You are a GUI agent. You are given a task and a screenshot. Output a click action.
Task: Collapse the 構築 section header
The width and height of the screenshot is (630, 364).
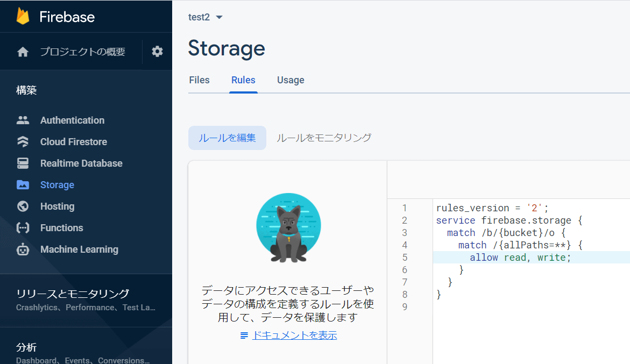click(26, 90)
